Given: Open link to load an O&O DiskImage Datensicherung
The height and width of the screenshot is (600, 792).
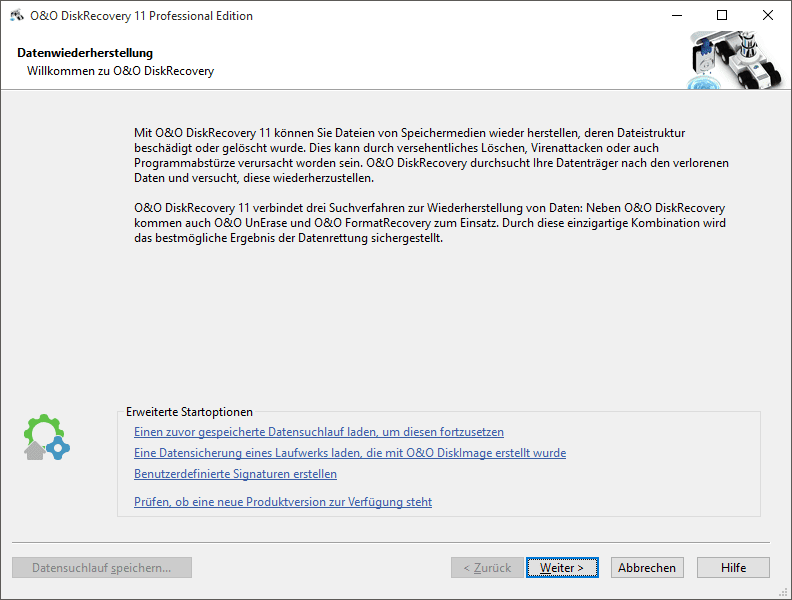Looking at the screenshot, I should point(350,453).
